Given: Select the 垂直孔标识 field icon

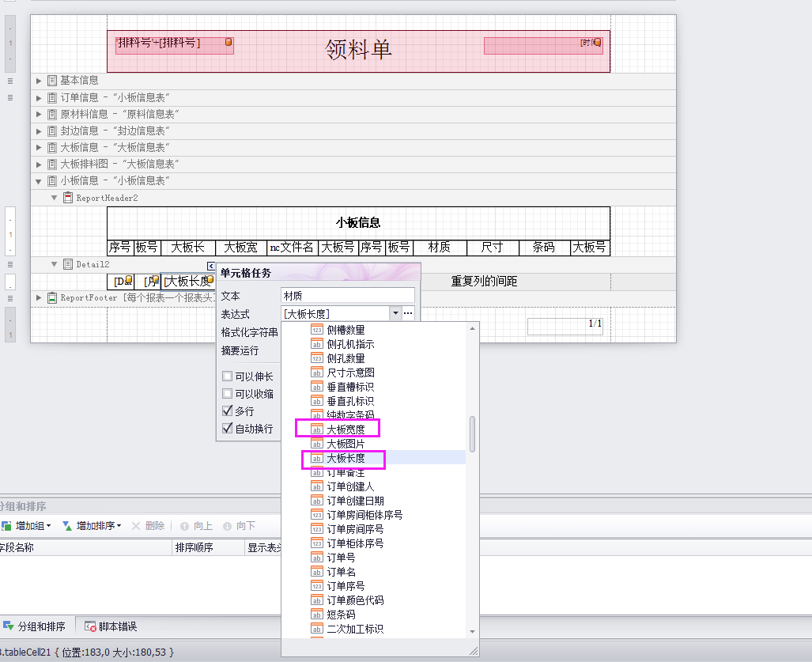Looking at the screenshot, I should (x=317, y=401).
